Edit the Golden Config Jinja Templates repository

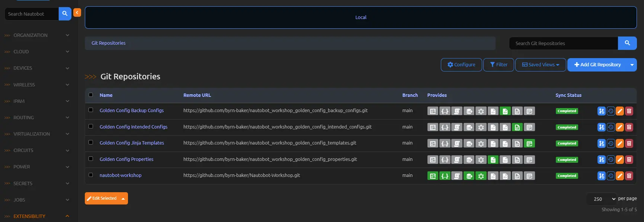click(x=620, y=143)
